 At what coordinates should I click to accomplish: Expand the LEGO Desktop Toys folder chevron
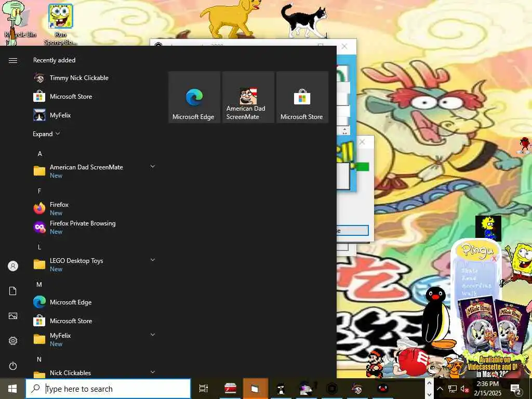tap(153, 260)
